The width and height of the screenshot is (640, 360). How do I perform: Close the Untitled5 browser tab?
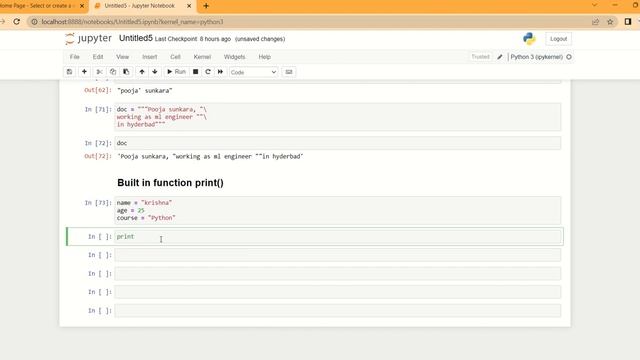(189, 6)
